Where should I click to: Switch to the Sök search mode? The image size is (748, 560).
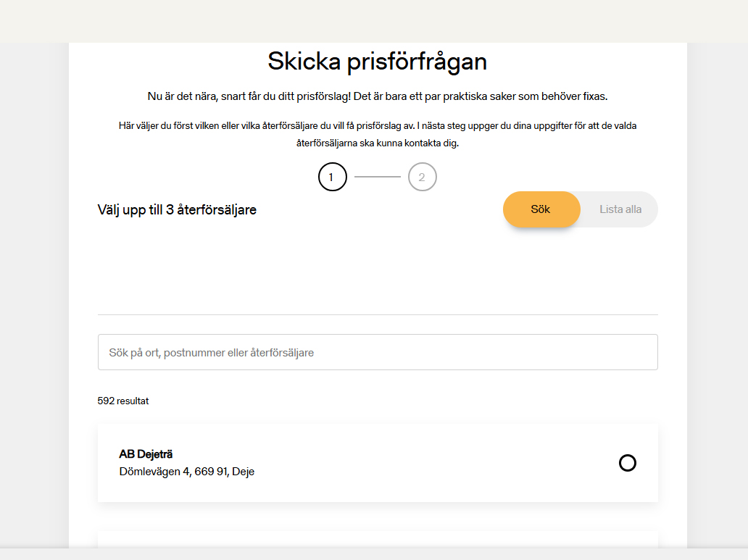click(541, 209)
